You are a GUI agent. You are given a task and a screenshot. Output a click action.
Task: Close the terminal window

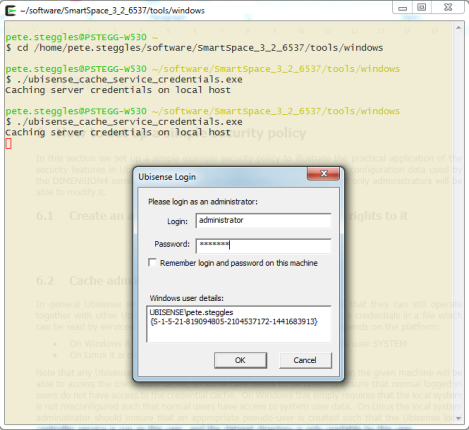pyautogui.click(x=448, y=7)
